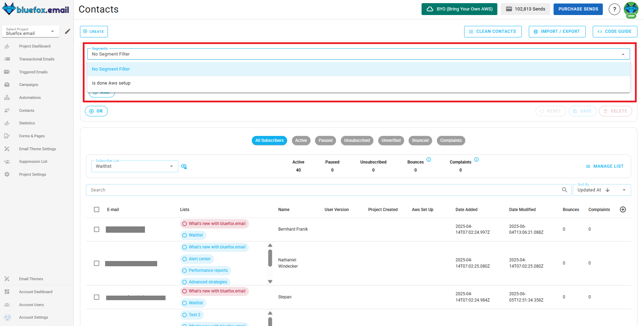The height and width of the screenshot is (326, 644).
Task: Check Stepan's contact row checkbox
Action: point(97,297)
